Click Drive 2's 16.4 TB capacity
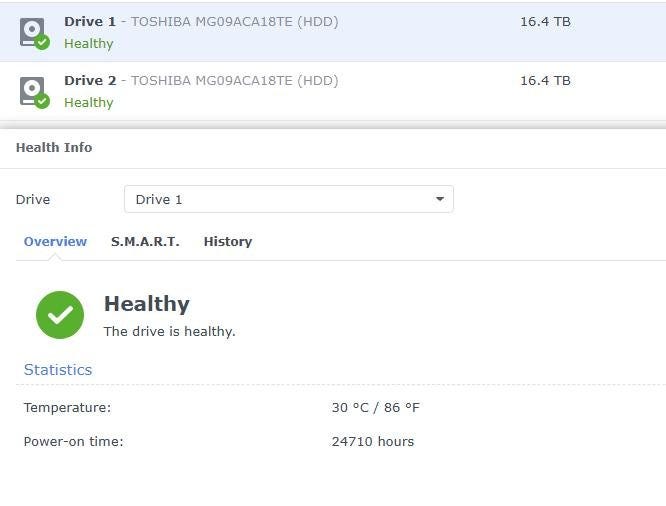 [x=545, y=80]
